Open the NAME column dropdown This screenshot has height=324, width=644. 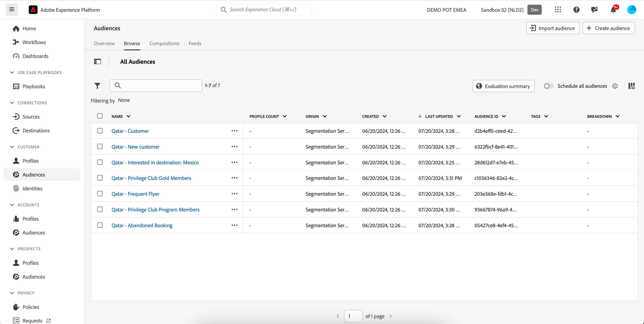tap(129, 116)
